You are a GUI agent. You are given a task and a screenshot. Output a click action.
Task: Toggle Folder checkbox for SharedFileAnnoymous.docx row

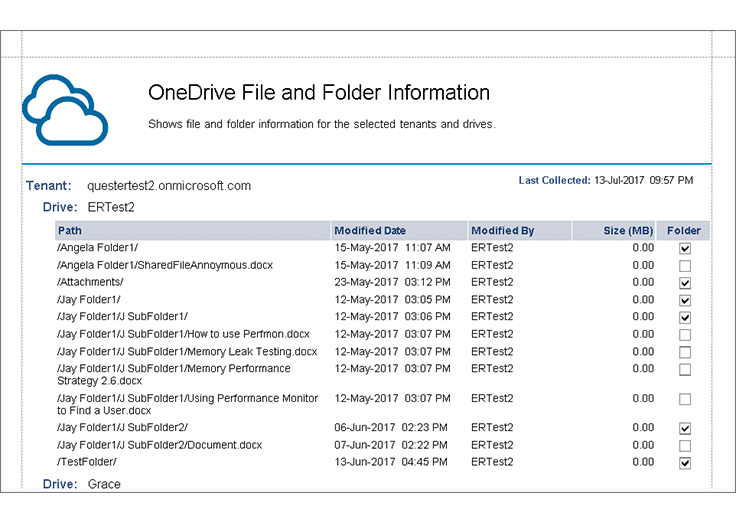[685, 266]
